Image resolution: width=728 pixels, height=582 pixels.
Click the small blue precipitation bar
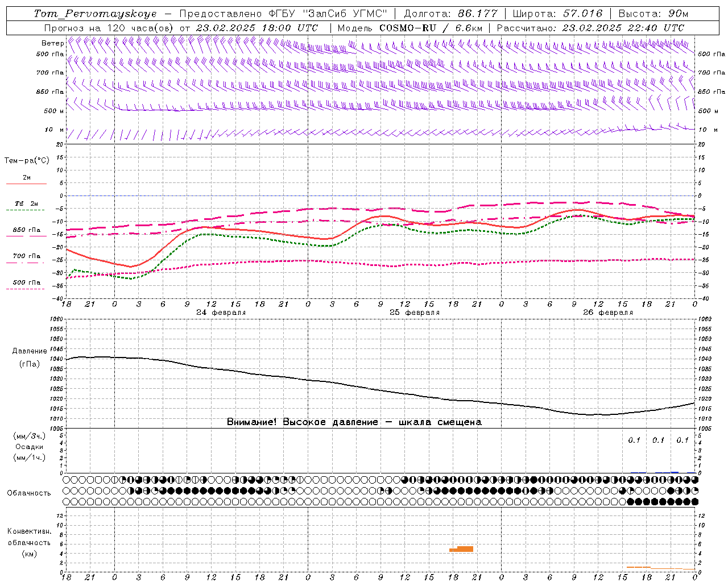tap(675, 472)
